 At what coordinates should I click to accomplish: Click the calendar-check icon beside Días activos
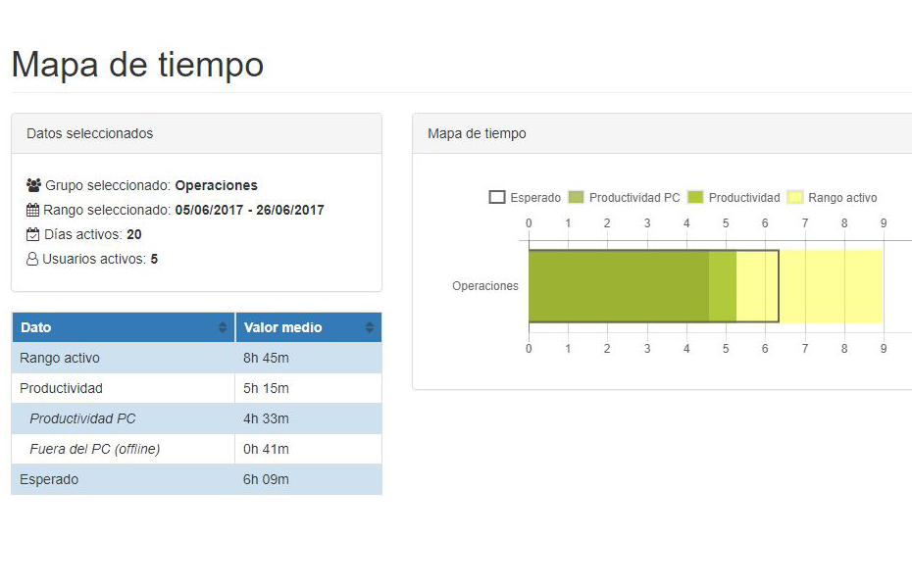33,234
